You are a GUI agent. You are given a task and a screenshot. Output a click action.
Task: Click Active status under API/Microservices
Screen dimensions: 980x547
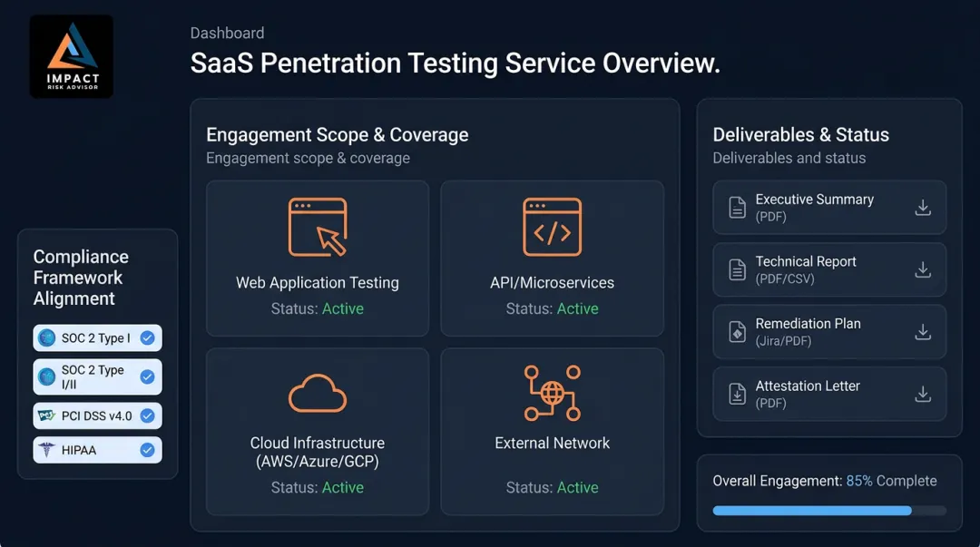(x=577, y=308)
